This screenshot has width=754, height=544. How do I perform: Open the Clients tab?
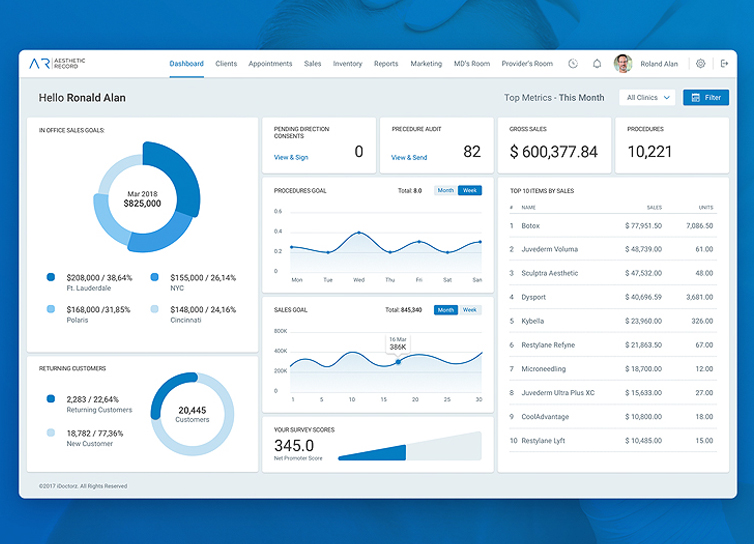[x=226, y=63]
